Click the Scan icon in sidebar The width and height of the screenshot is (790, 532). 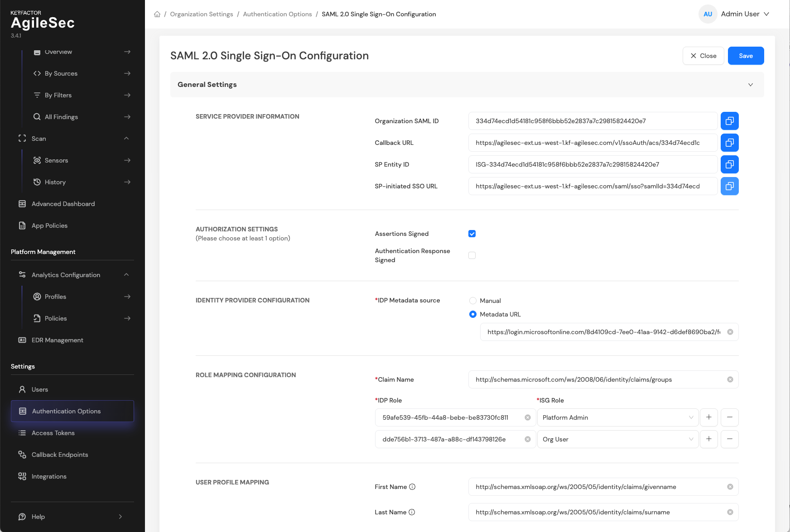(x=22, y=139)
